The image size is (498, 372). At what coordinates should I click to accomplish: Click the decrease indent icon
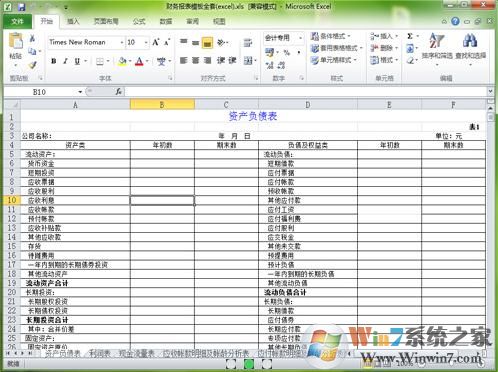pos(221,60)
